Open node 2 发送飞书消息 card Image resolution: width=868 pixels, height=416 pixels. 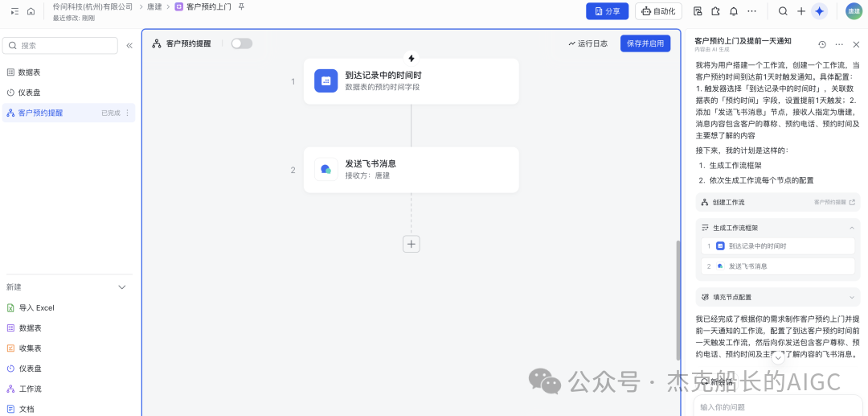pyautogui.click(x=411, y=170)
